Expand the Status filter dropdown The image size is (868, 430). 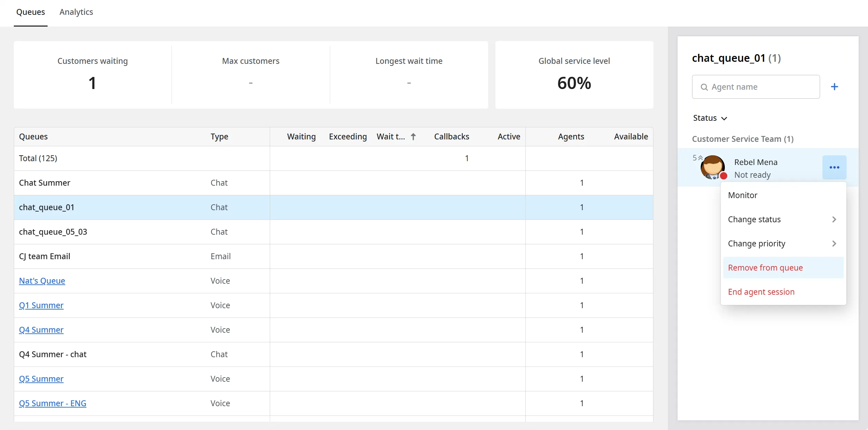point(710,118)
